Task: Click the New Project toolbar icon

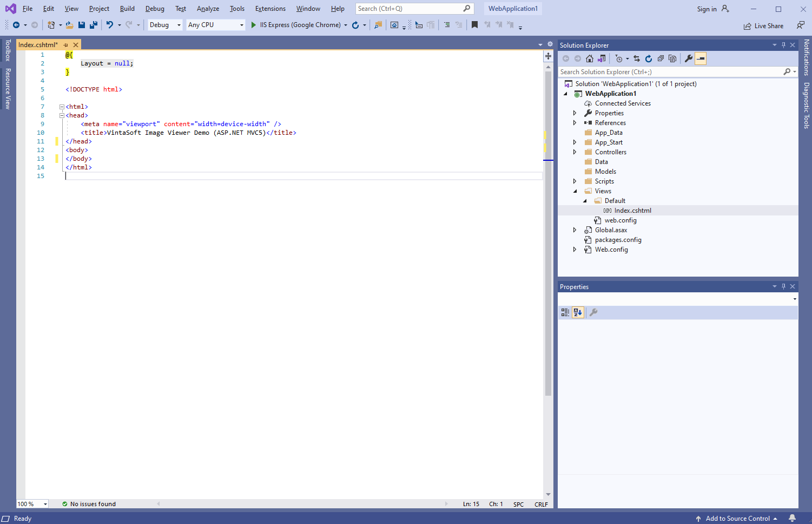Action: click(x=51, y=25)
